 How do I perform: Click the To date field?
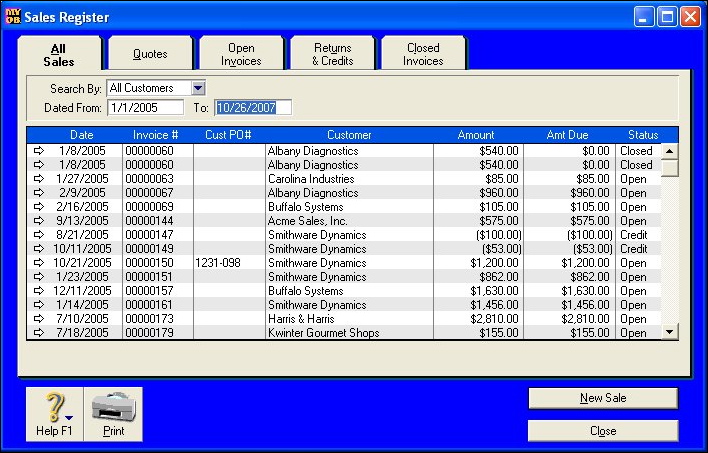(253, 107)
